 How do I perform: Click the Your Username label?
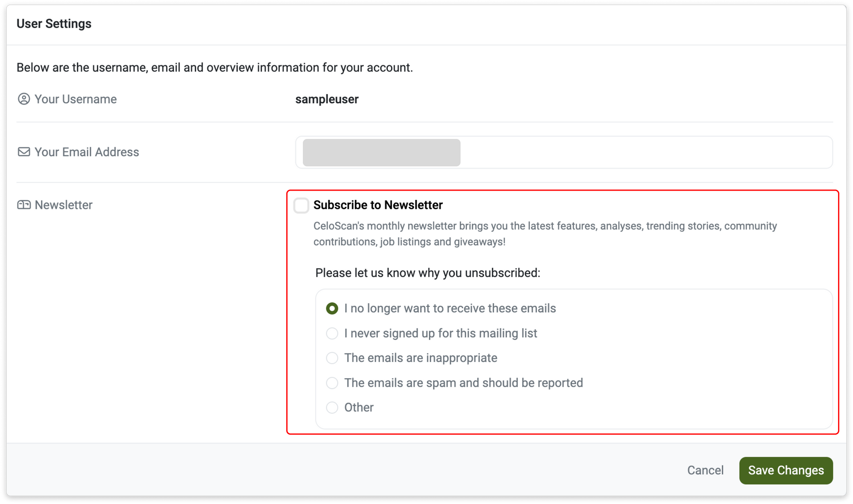[x=75, y=99]
